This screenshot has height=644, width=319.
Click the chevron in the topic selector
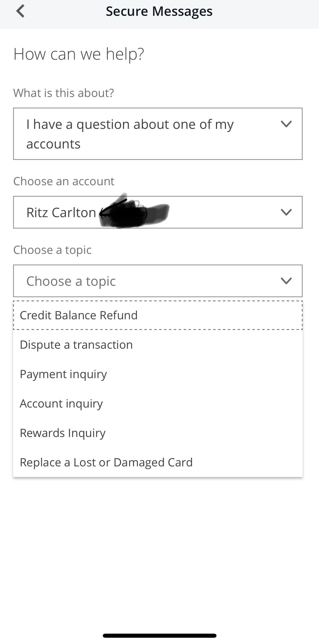[286, 281]
